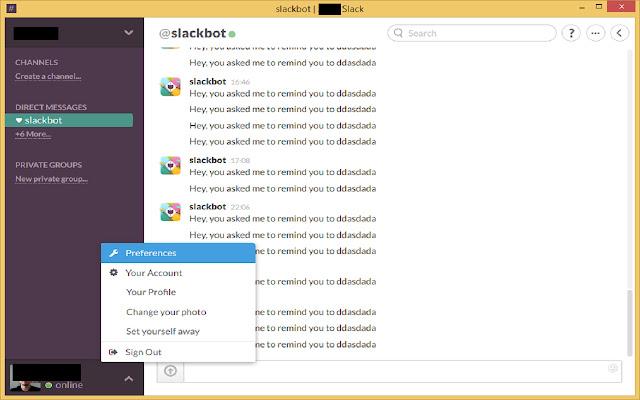This screenshot has width=640, height=400.
Task: Minimize the Slack window
Action: (x=582, y=7)
